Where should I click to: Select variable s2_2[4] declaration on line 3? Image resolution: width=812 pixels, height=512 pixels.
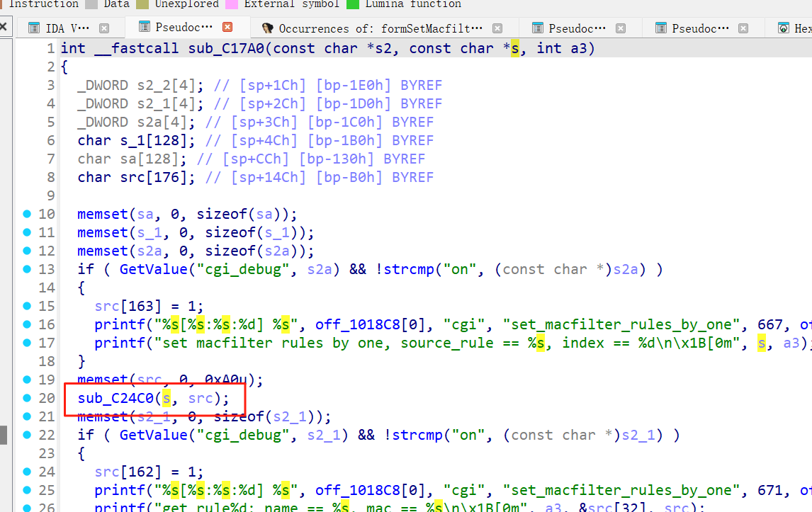click(x=167, y=86)
